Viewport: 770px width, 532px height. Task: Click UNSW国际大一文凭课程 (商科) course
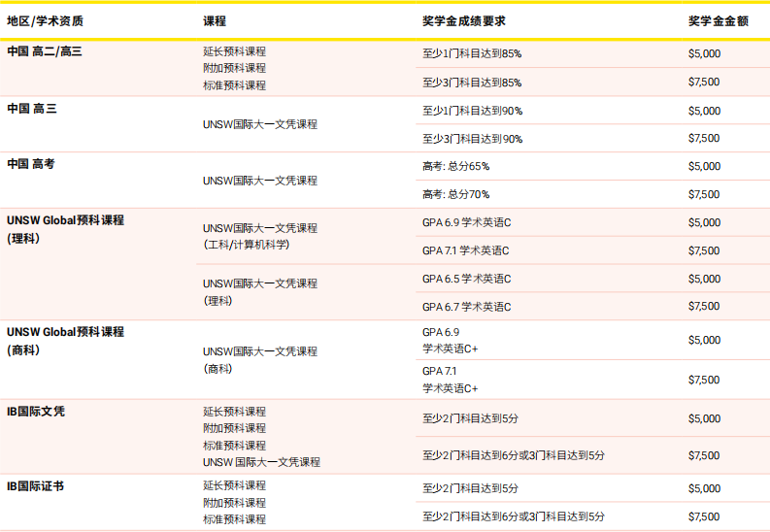[260, 360]
